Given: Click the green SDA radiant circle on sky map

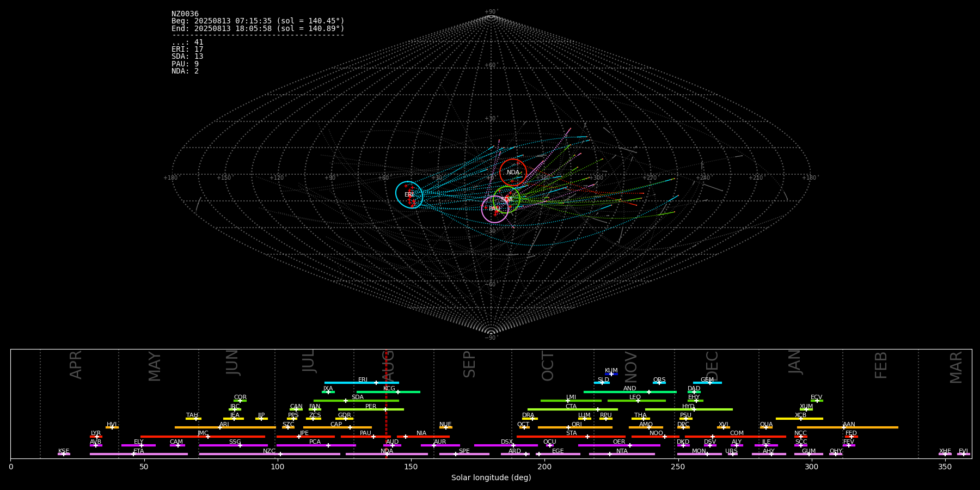Looking at the screenshot, I should coord(507,200).
